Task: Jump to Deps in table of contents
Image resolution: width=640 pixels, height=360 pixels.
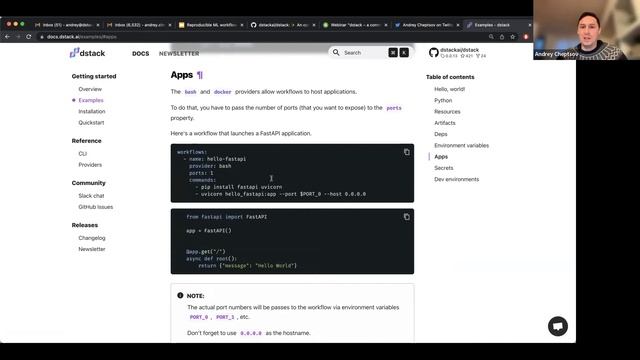Action: [441, 134]
